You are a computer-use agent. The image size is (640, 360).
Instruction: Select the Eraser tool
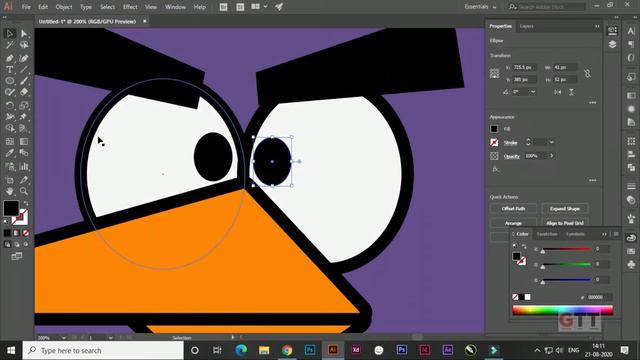click(24, 92)
